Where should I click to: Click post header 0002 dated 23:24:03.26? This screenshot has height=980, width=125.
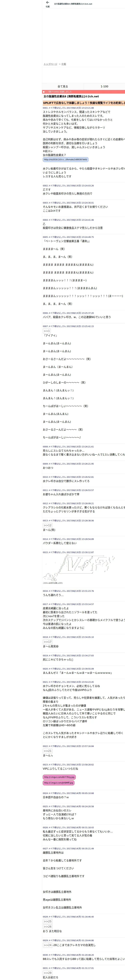click(68, 186)
